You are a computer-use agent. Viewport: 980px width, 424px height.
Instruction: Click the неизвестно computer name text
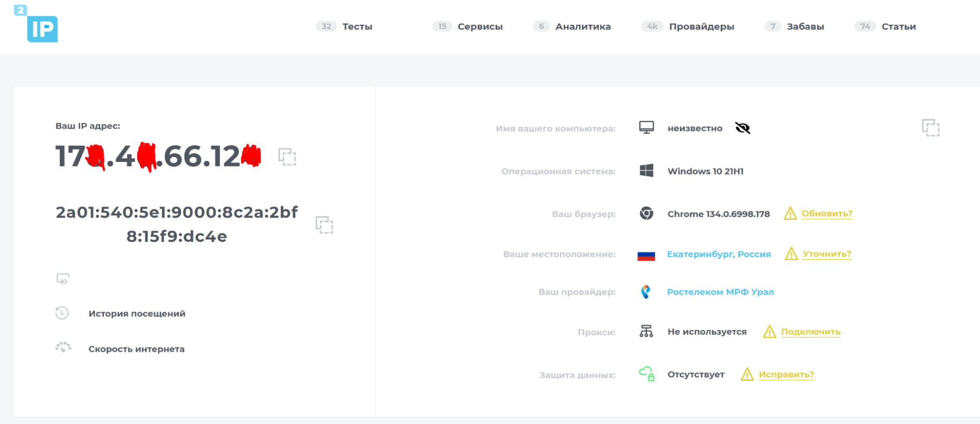(x=695, y=129)
